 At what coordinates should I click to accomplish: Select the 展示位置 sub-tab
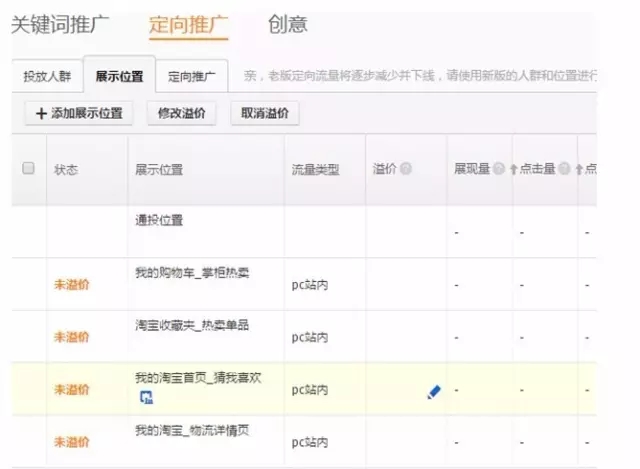119,76
